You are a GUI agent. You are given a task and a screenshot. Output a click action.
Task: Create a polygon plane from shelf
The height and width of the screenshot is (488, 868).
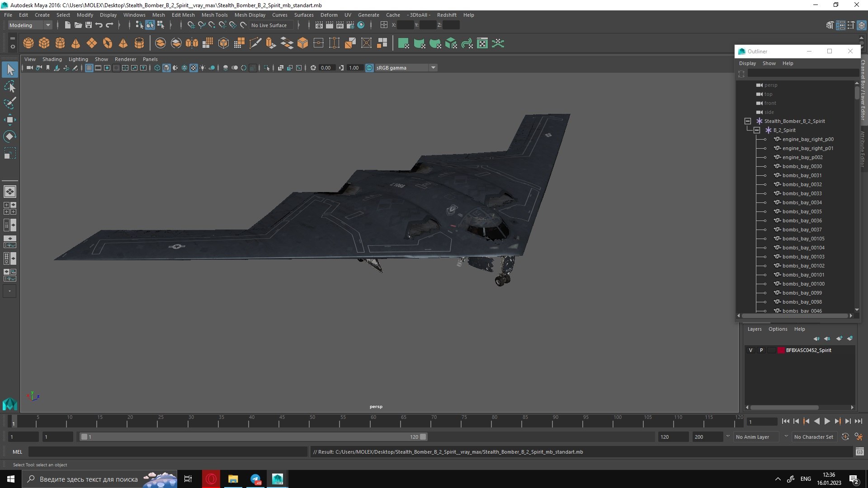point(91,43)
